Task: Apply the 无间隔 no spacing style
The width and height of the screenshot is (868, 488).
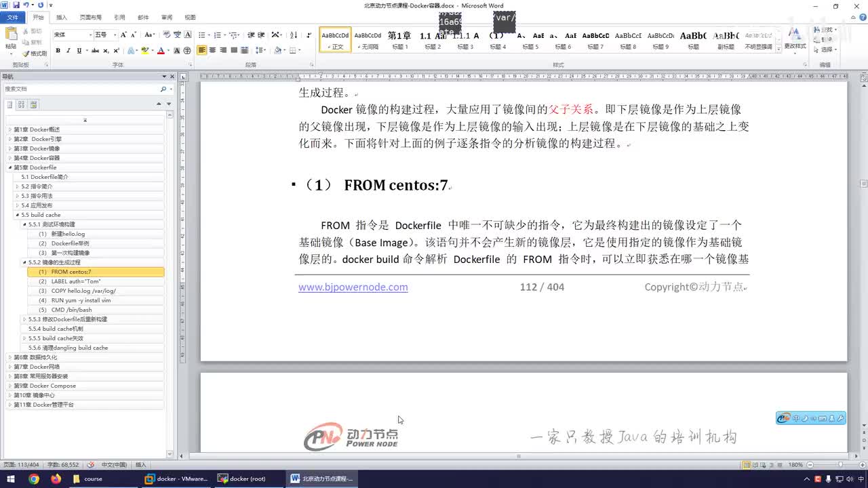Action: (x=368, y=40)
